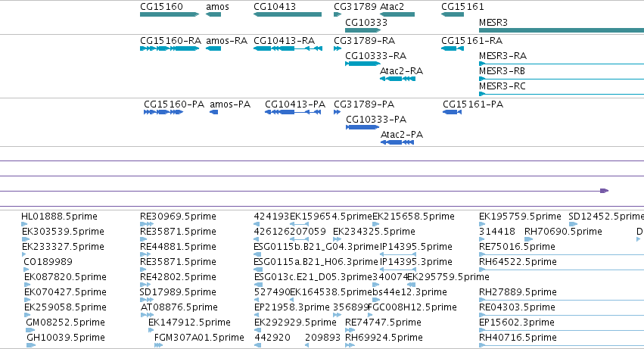Select the RE74747.5prime EST label
This screenshot has height=349, width=644.
tap(383, 323)
